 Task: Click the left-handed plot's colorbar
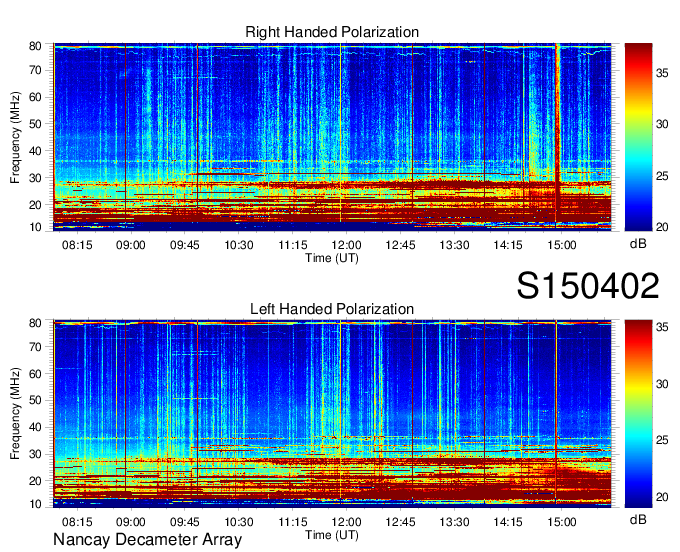pyautogui.click(x=638, y=414)
